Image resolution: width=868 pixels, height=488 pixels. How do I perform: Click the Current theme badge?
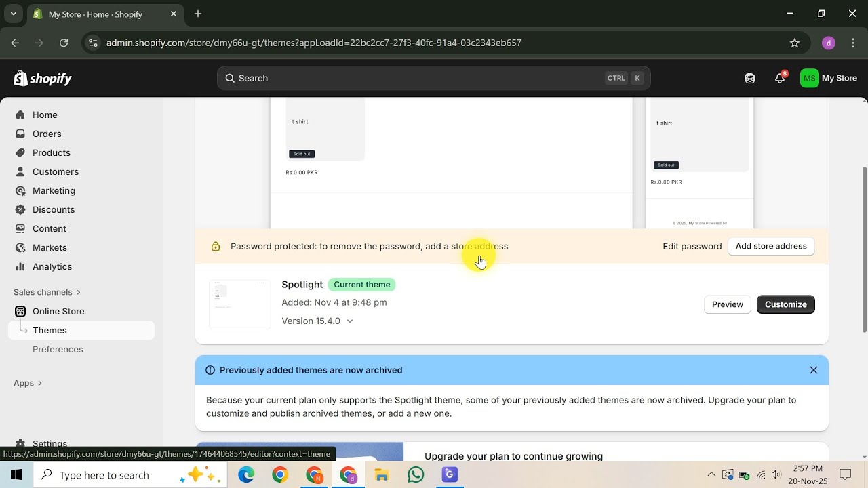point(362,285)
